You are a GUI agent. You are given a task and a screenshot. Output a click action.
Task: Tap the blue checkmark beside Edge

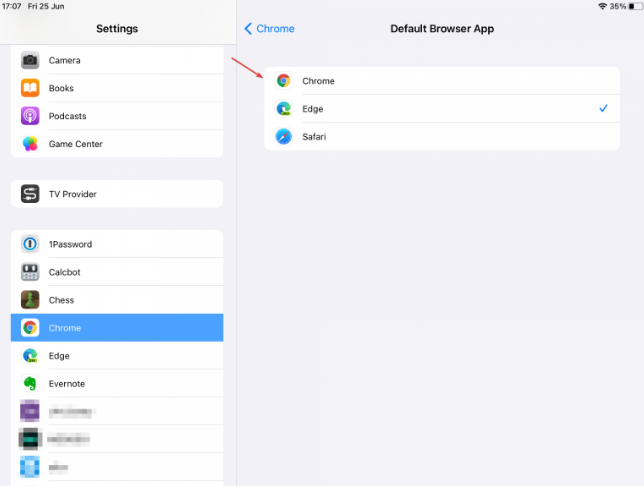pos(603,108)
